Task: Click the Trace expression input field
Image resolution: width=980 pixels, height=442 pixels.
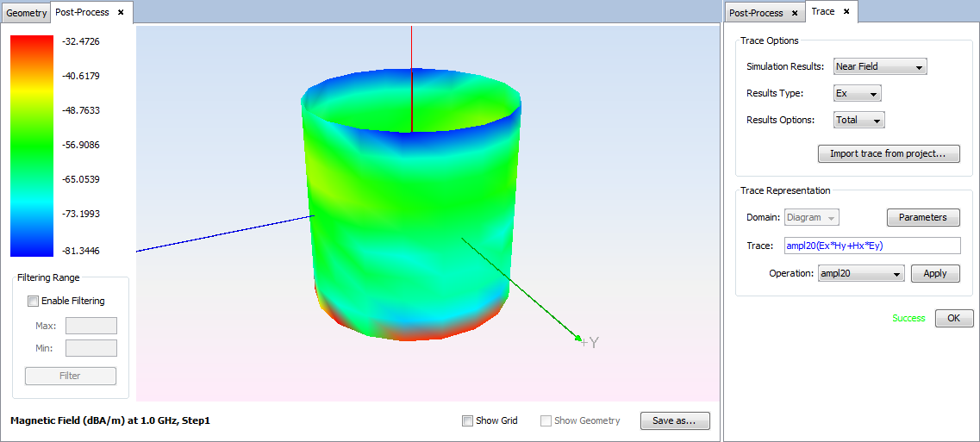Action: (x=871, y=246)
